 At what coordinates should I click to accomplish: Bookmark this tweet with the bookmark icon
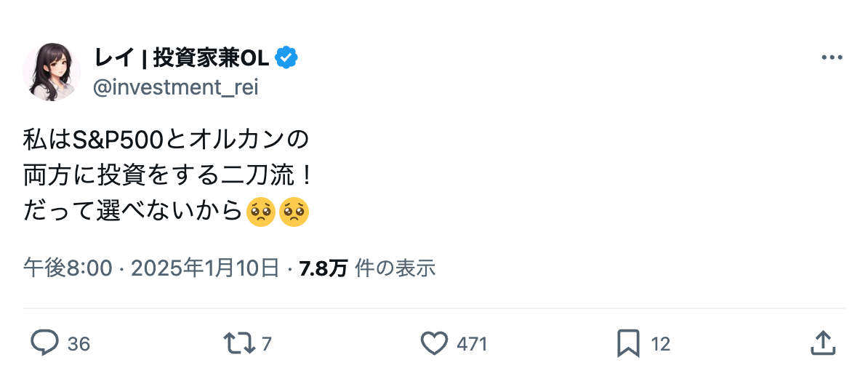coord(628,343)
